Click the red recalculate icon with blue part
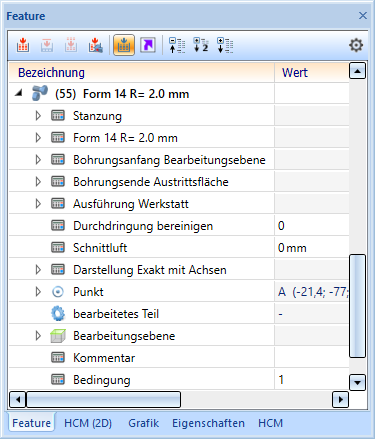The height and width of the screenshot is (439, 375). point(95,45)
